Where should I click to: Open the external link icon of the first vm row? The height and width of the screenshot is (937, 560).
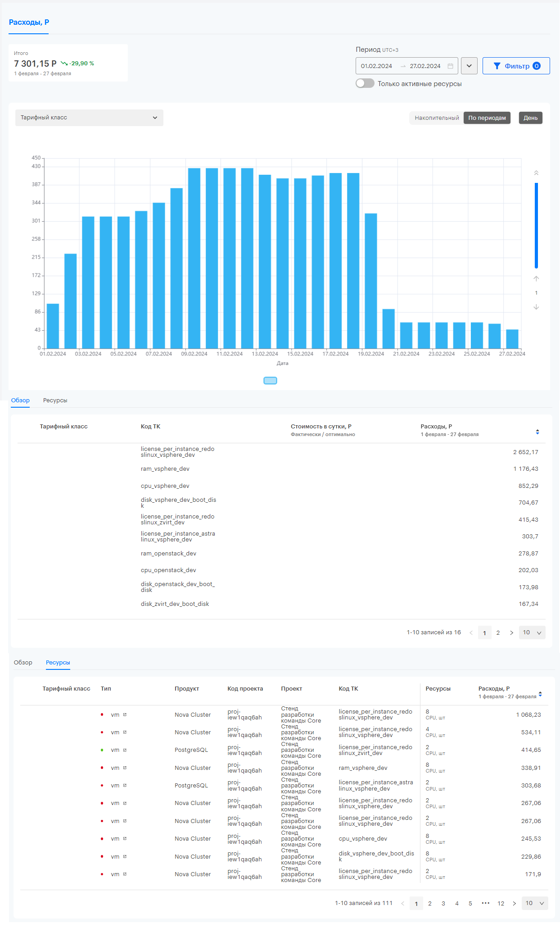tap(125, 714)
